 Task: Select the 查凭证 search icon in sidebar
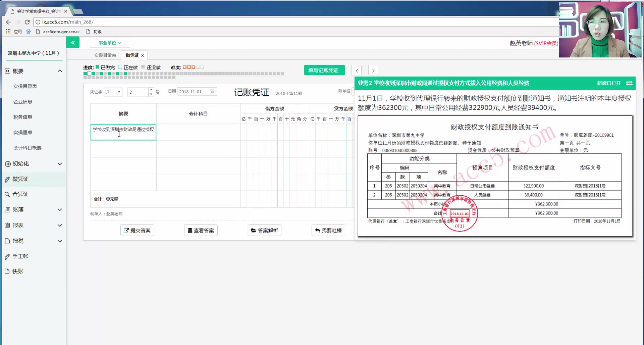7,194
